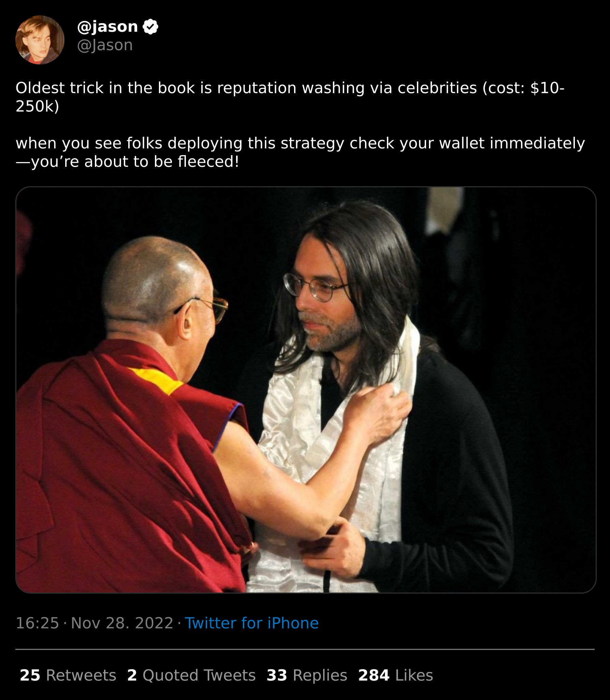The height and width of the screenshot is (700, 610).
Task: Show the 33 Replies
Action: (307, 675)
